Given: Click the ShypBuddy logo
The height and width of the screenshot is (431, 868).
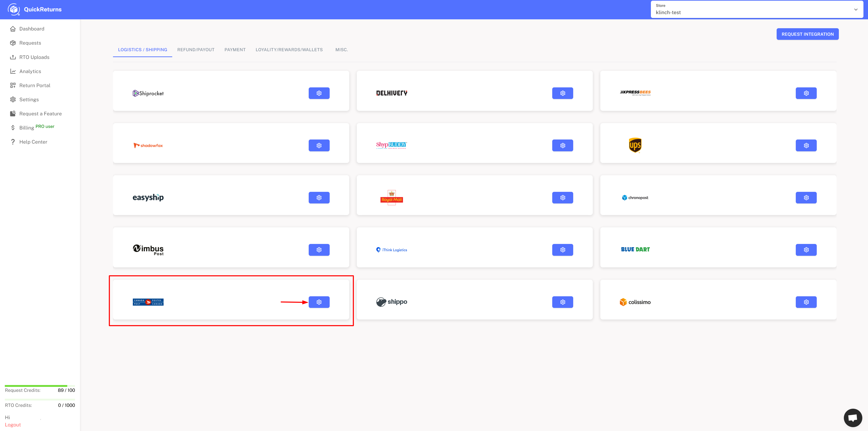Looking at the screenshot, I should 392,145.
